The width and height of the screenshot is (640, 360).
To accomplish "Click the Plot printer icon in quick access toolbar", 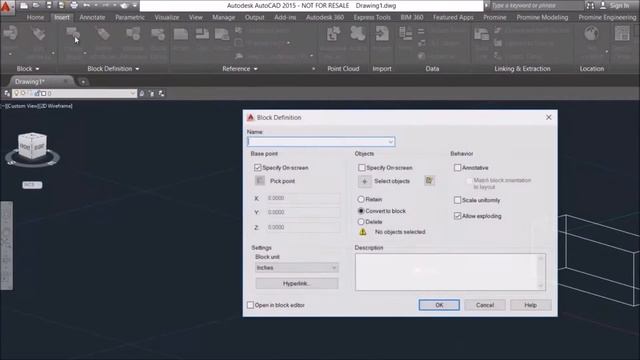I will click(x=74, y=5).
